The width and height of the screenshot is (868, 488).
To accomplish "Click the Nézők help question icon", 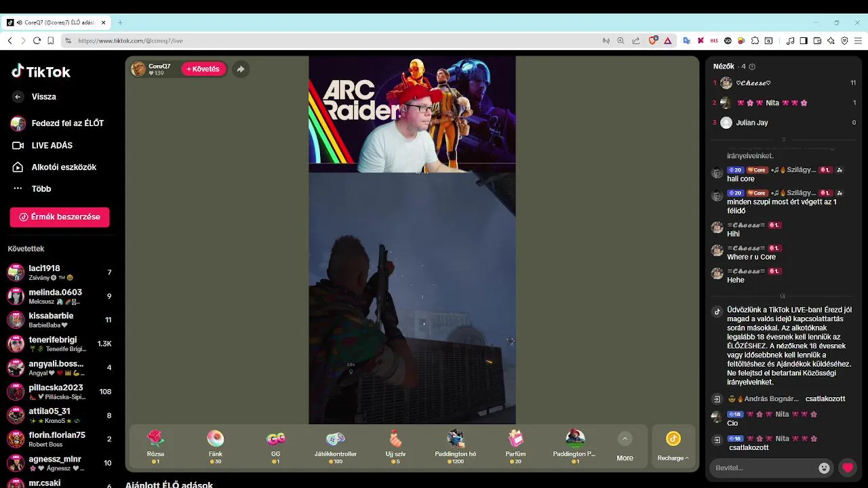I will (x=752, y=66).
